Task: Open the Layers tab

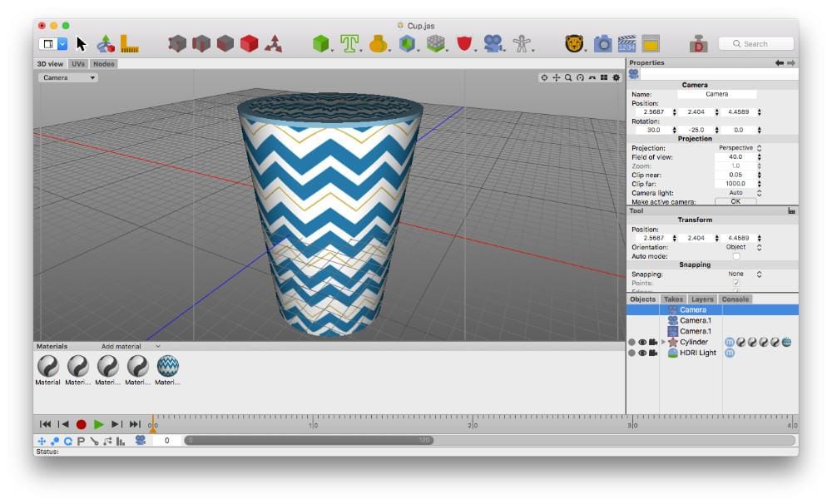Action: [x=702, y=299]
